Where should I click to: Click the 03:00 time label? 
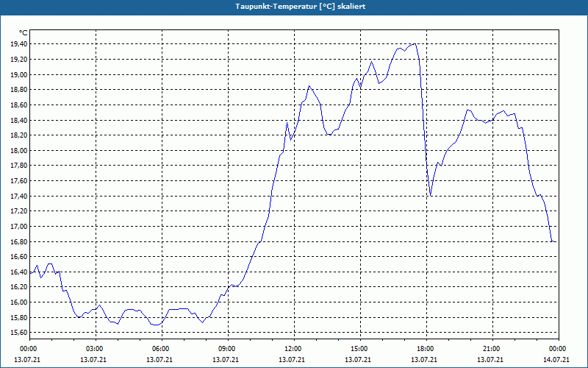click(96, 349)
